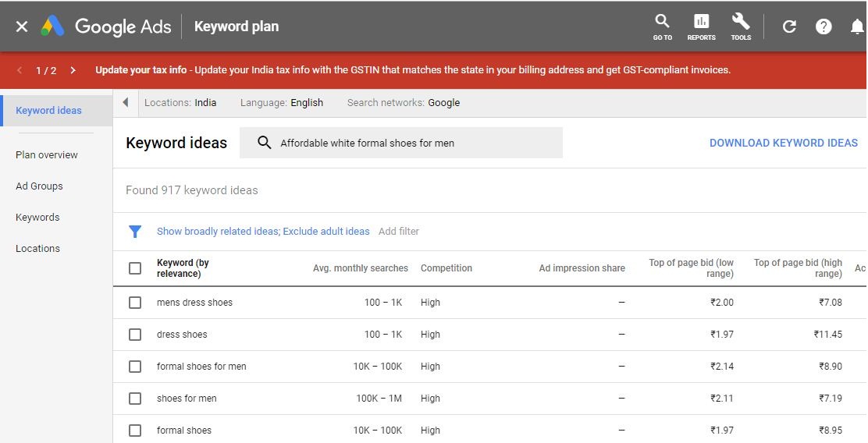Check the 'mens dress shoes' keyword box
Viewport: 868px width, 443px height.
[135, 303]
